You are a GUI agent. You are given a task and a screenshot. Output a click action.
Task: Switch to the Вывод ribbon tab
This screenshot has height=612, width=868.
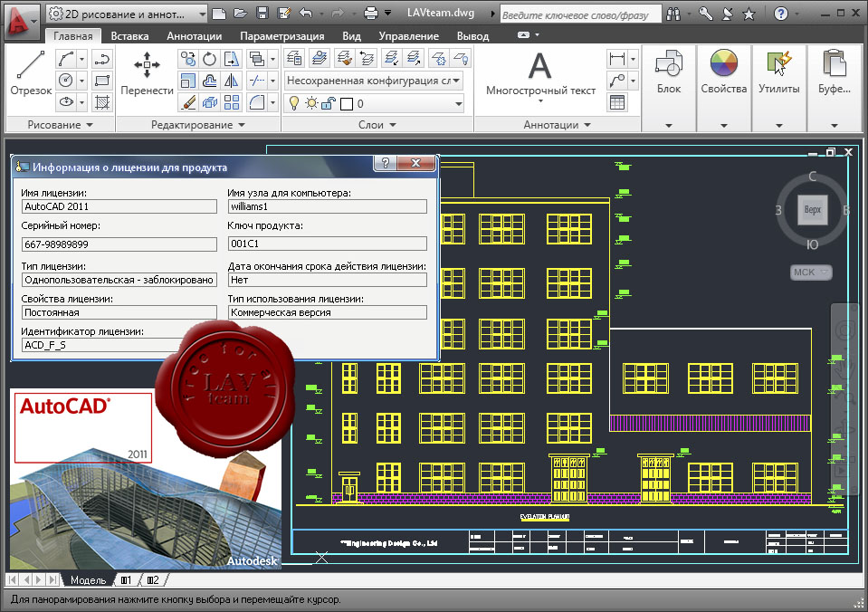point(472,36)
